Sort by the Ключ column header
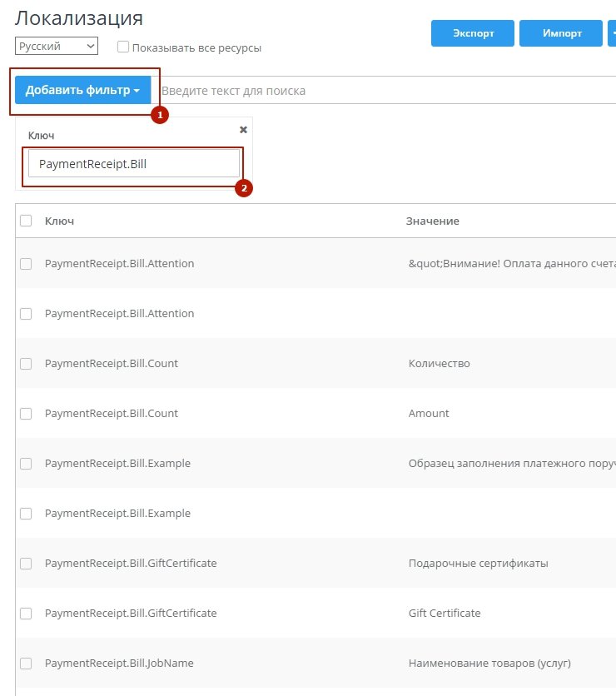The width and height of the screenshot is (616, 696). [x=59, y=221]
